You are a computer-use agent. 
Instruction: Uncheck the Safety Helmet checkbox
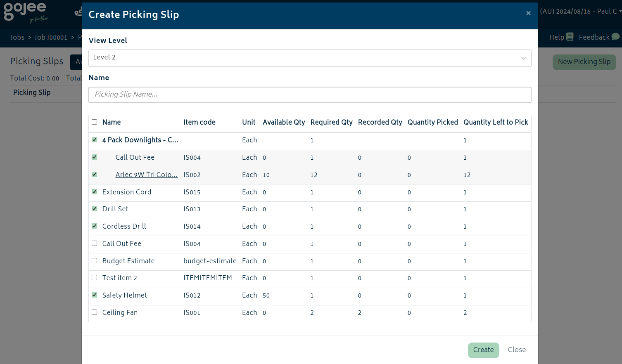95,295
